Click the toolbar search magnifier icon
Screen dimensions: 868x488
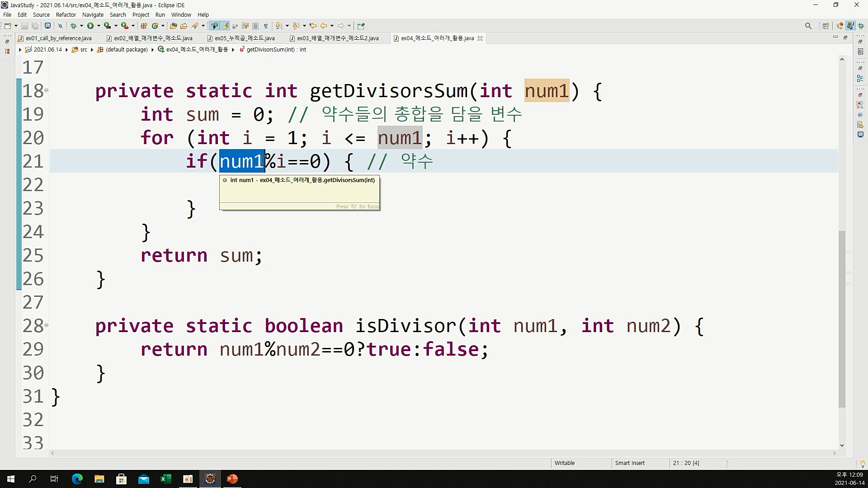(x=808, y=26)
